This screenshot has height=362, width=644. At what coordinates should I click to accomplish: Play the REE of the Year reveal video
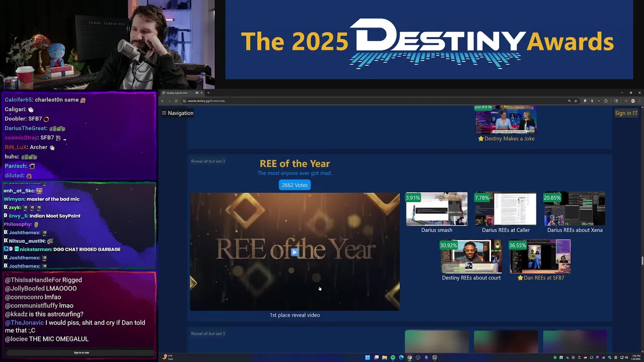click(x=295, y=252)
